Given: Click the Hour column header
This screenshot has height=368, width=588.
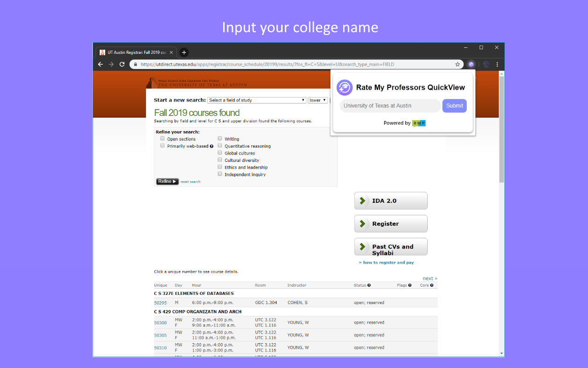Looking at the screenshot, I should tap(197, 285).
